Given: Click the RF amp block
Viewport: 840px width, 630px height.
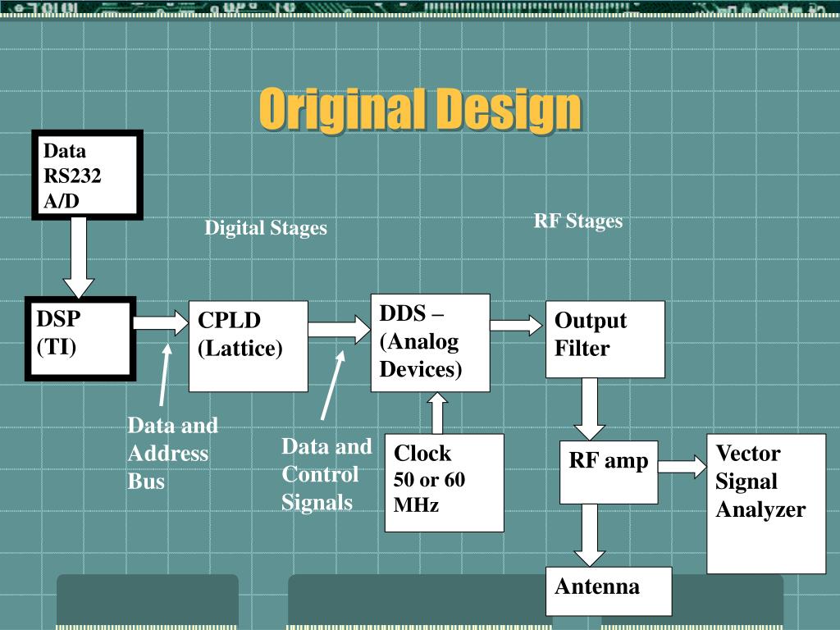Looking at the screenshot, I should click(x=609, y=472).
